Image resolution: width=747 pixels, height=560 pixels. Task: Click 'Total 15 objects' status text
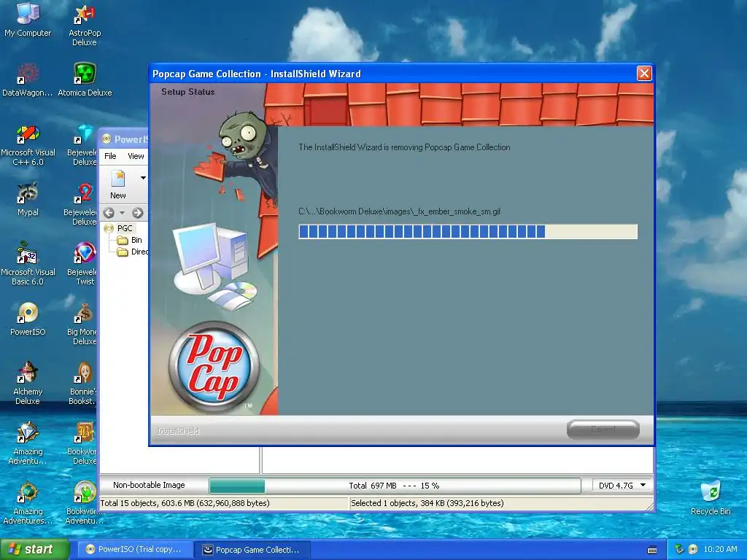pos(185,503)
